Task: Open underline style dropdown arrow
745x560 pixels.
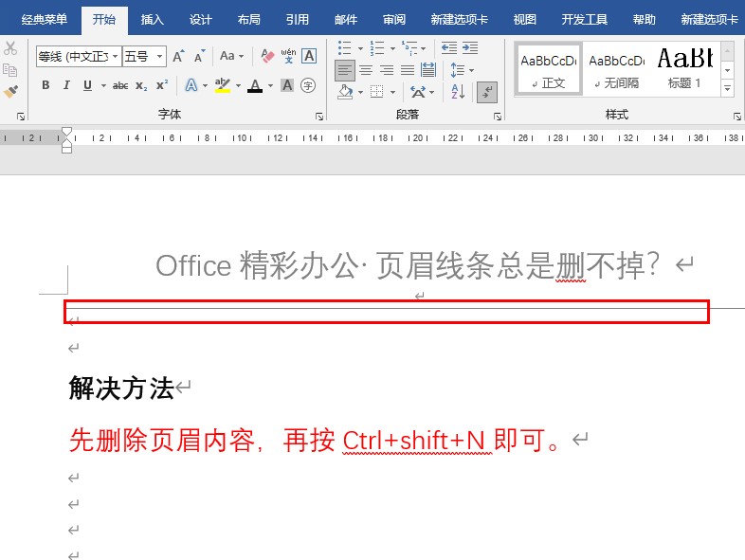Action: tap(103, 85)
